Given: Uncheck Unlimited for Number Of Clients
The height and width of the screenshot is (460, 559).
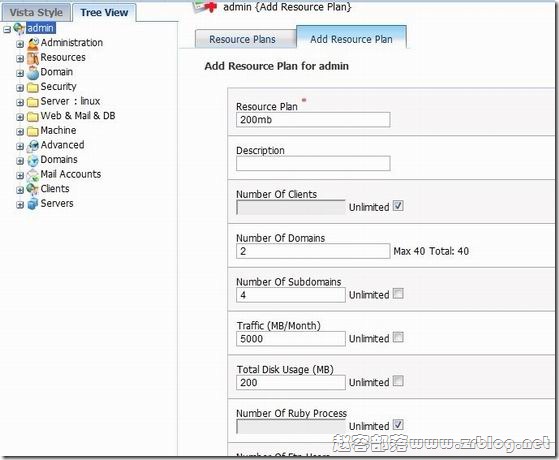Looking at the screenshot, I should (398, 206).
